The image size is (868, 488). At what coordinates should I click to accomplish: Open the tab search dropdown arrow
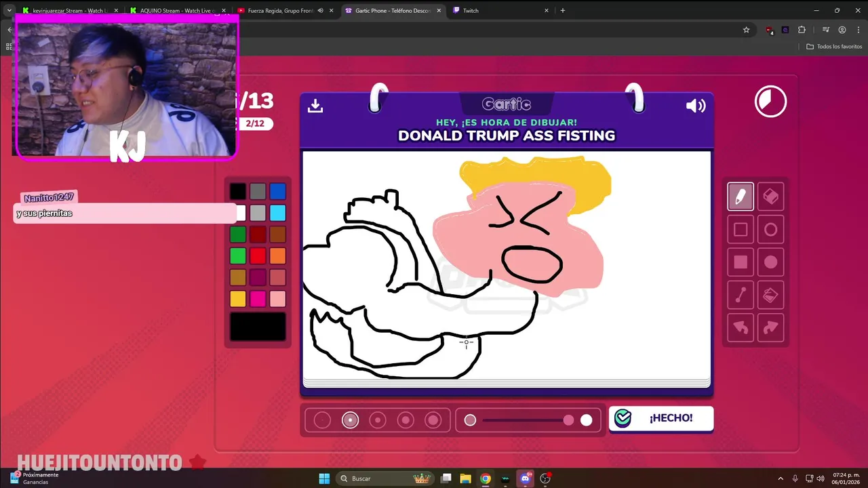pos(9,11)
